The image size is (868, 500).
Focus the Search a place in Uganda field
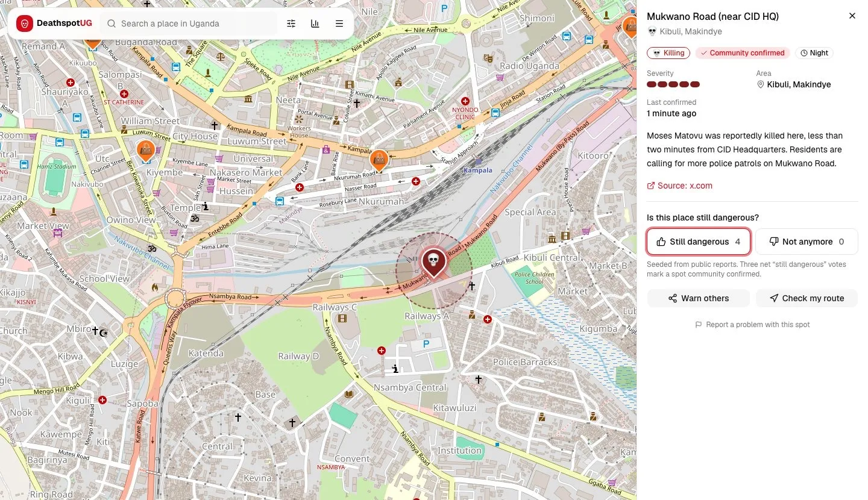[189, 23]
